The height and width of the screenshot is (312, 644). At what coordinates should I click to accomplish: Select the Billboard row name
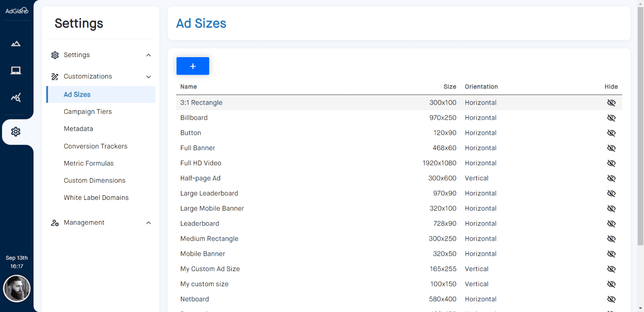click(x=194, y=118)
